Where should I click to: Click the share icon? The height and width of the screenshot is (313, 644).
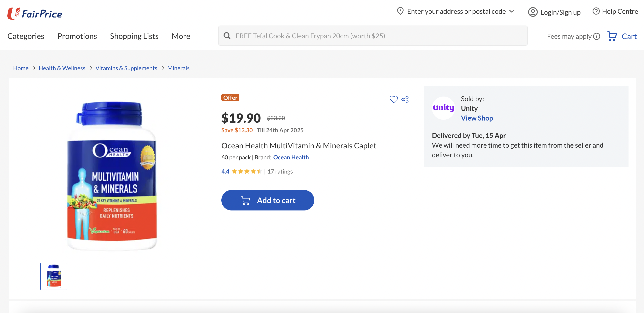405,99
